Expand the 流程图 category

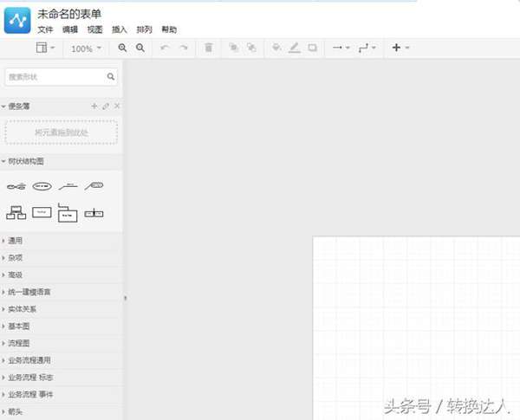[62, 343]
